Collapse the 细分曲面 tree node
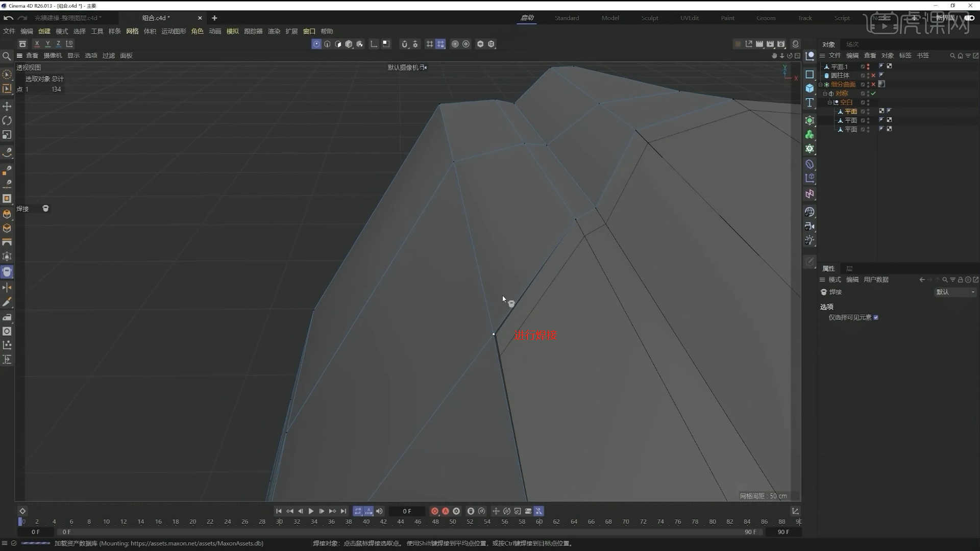The image size is (980, 551). 821,85
